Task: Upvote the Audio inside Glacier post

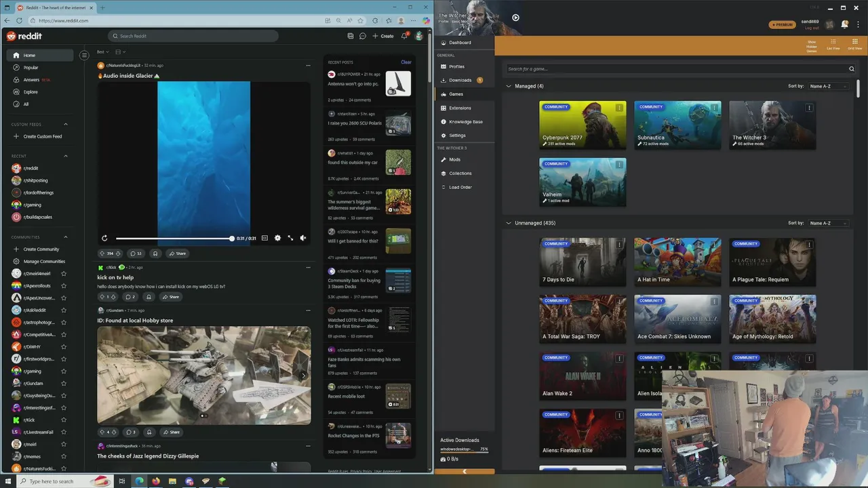Action: pyautogui.click(x=102, y=253)
